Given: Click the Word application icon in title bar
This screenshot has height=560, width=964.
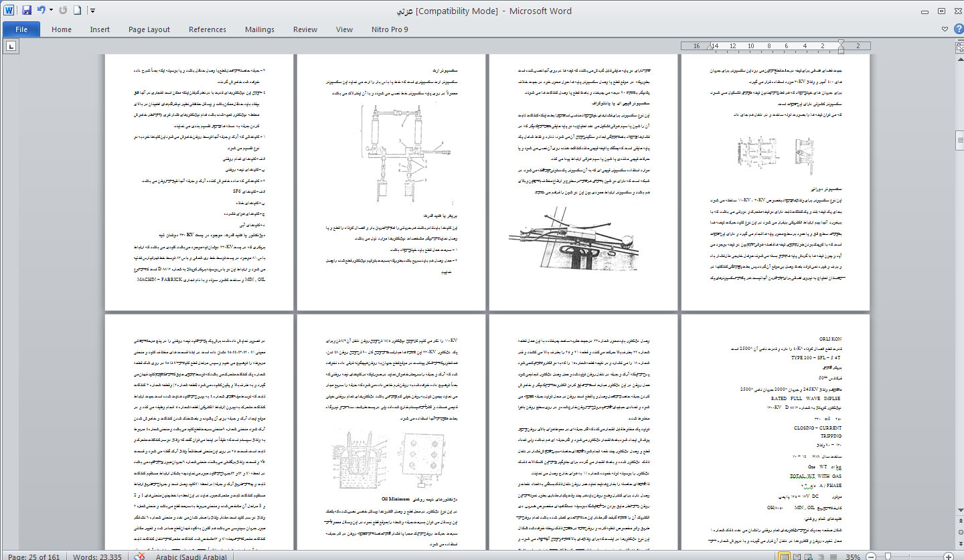Looking at the screenshot, I should (9, 11).
